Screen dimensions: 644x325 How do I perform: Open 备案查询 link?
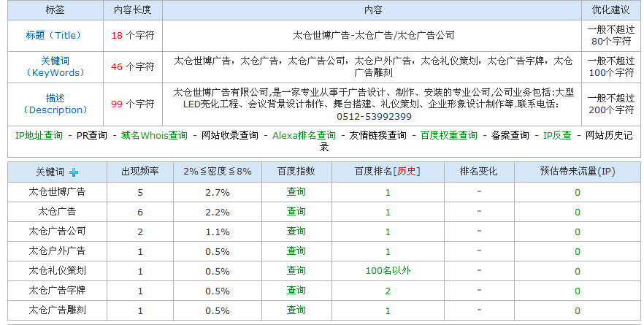pos(510,135)
